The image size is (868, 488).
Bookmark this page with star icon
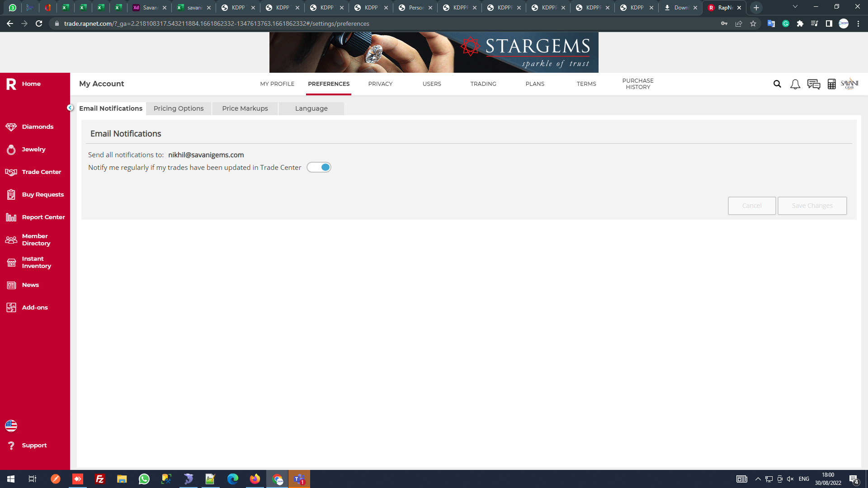tap(753, 23)
